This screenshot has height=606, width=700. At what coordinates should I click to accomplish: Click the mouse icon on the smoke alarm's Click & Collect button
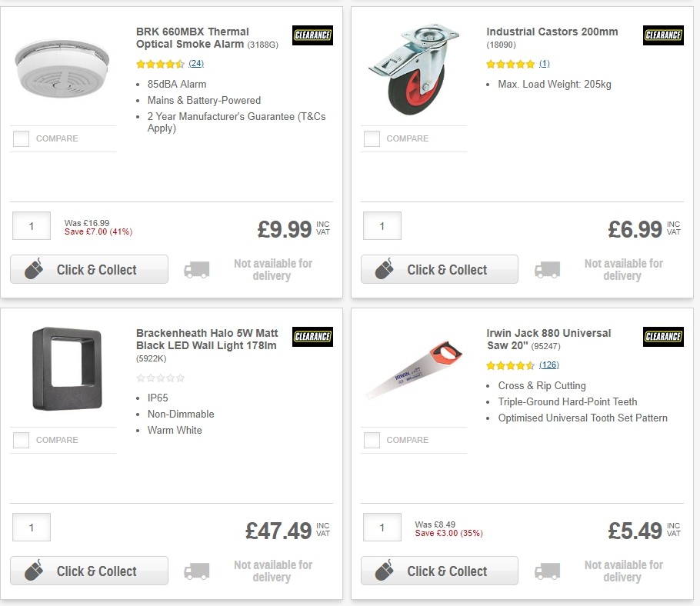coord(32,269)
